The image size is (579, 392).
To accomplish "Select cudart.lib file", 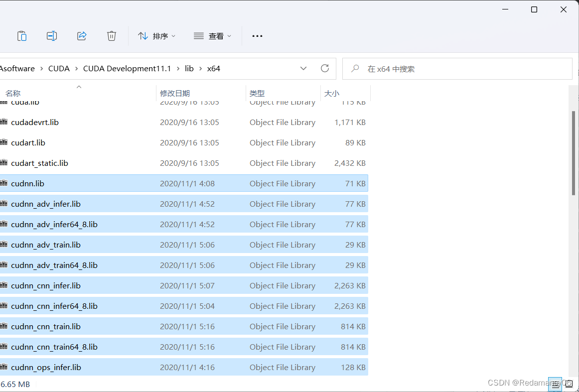I will click(184, 142).
